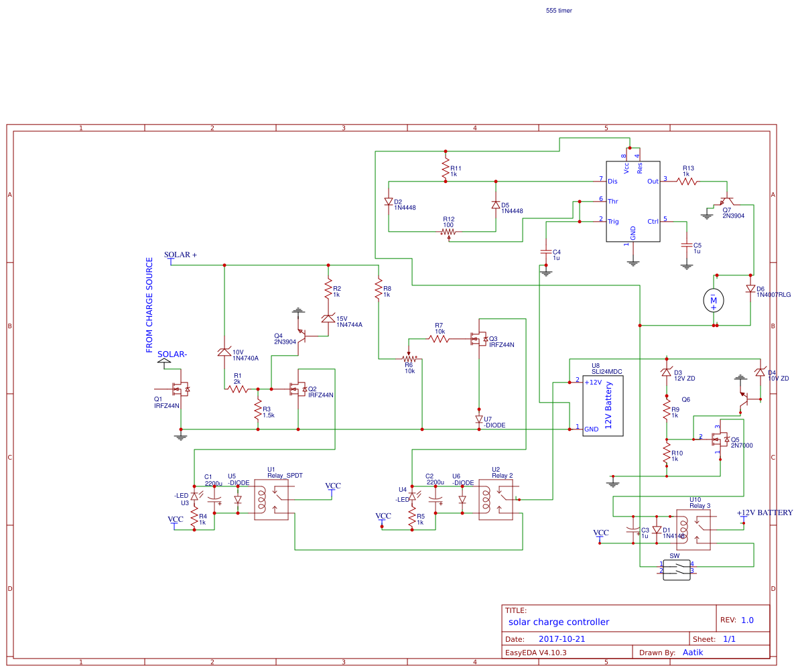Click the VCC power flag near Relay SPDT
The height and width of the screenshot is (672, 800).
coord(331,486)
